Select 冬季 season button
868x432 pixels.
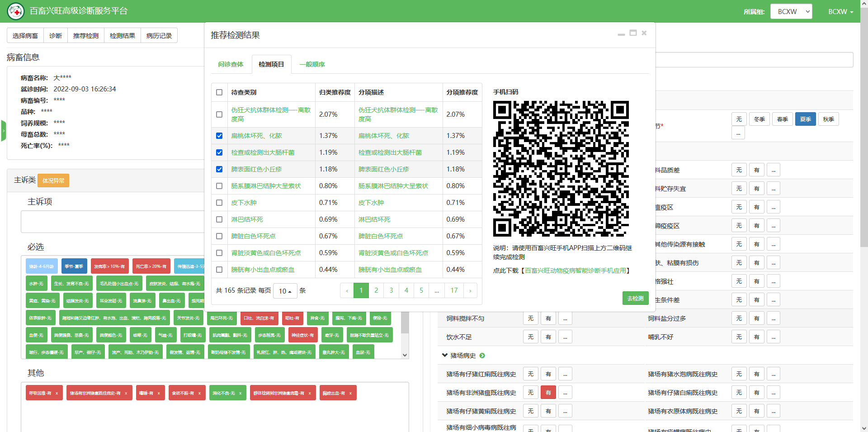point(759,119)
